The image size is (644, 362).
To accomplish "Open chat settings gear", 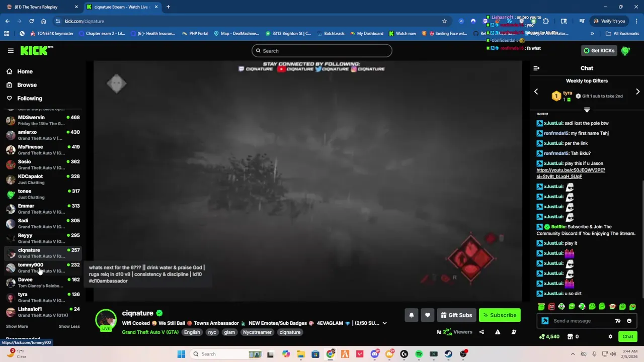I will click(610, 337).
